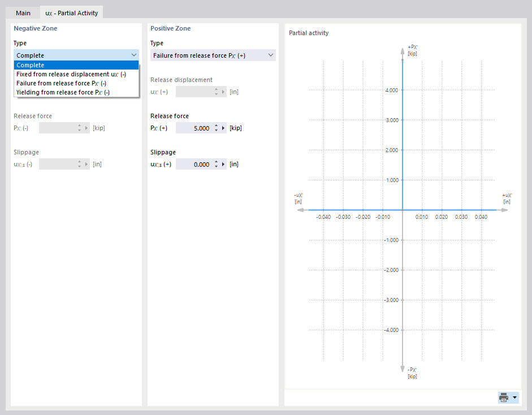Click the 0.040 label on the horizontal axis
Viewport: 532px width, 415px height.
[x=481, y=217]
